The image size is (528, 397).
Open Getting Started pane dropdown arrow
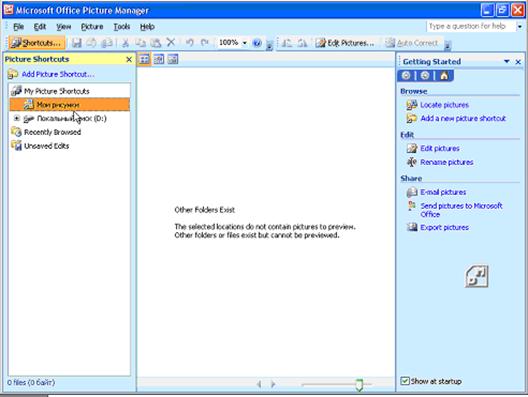coord(506,61)
